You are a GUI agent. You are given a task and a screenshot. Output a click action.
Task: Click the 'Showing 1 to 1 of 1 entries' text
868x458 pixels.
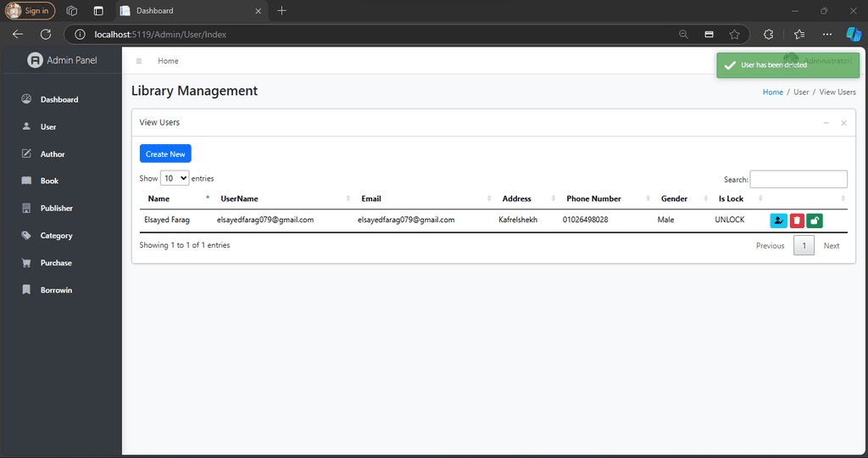(x=184, y=245)
